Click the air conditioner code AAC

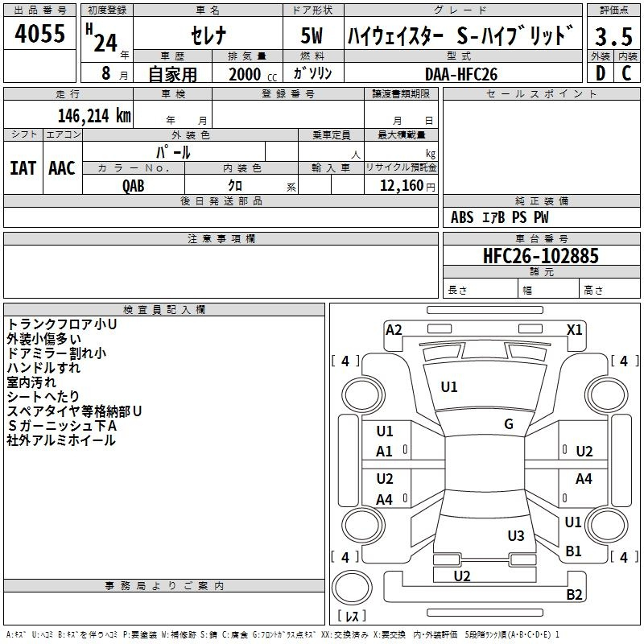tap(62, 168)
